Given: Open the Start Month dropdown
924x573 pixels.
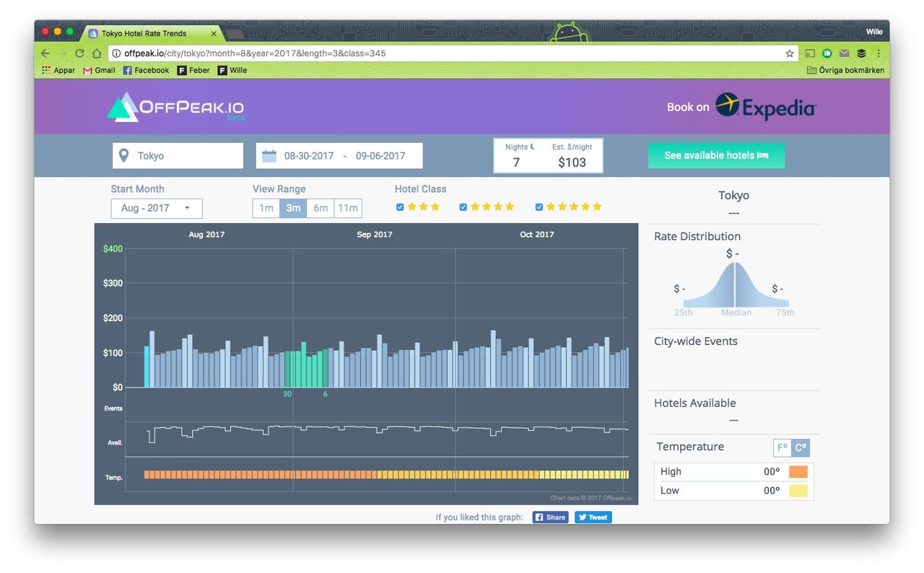Looking at the screenshot, I should coord(157,208).
